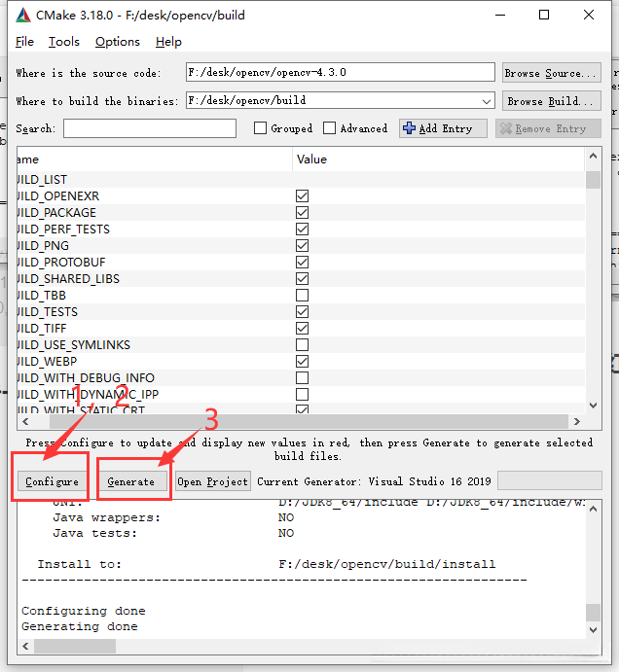Click the output log scroll up arrow
Image resolution: width=619 pixels, height=672 pixels.
(594, 510)
